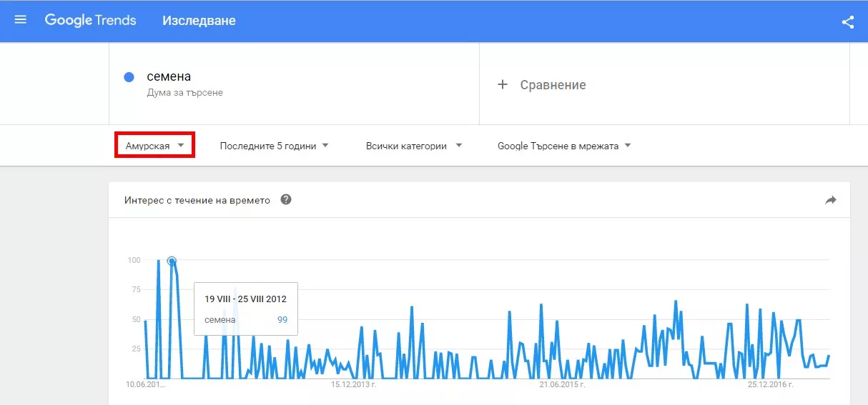This screenshot has height=405, width=868.
Task: Open Google Търсене в мрежата dropdown
Action: click(564, 146)
